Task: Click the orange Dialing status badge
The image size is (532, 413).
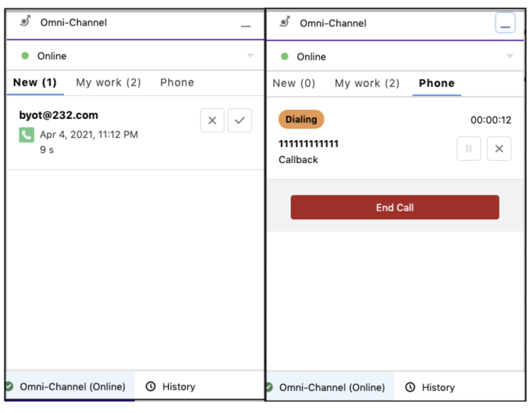Action: point(301,119)
